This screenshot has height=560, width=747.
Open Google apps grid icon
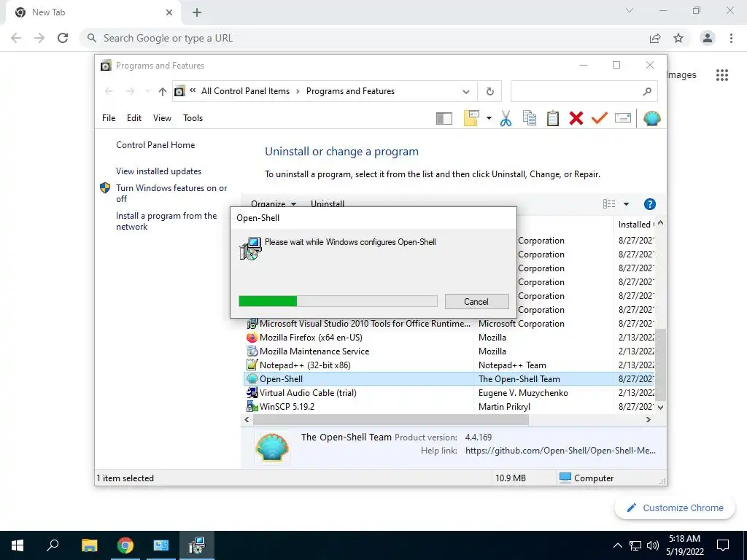point(722,75)
